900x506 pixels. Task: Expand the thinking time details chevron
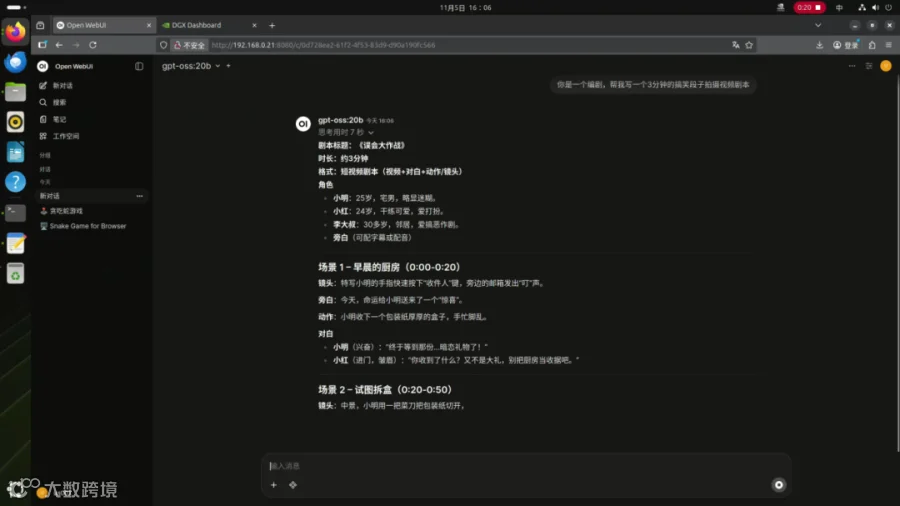(x=371, y=133)
